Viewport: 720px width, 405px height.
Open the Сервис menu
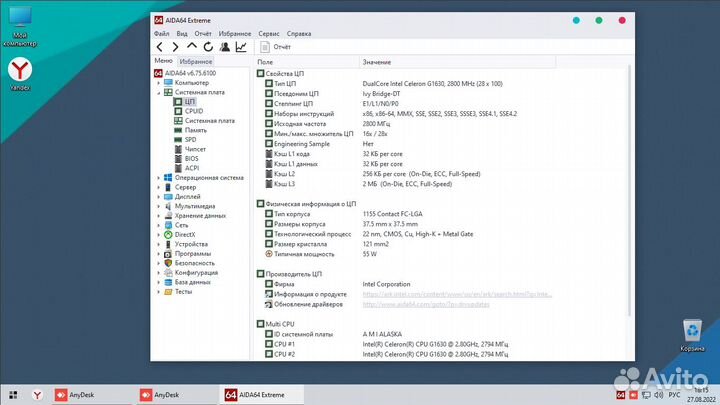[x=268, y=33]
